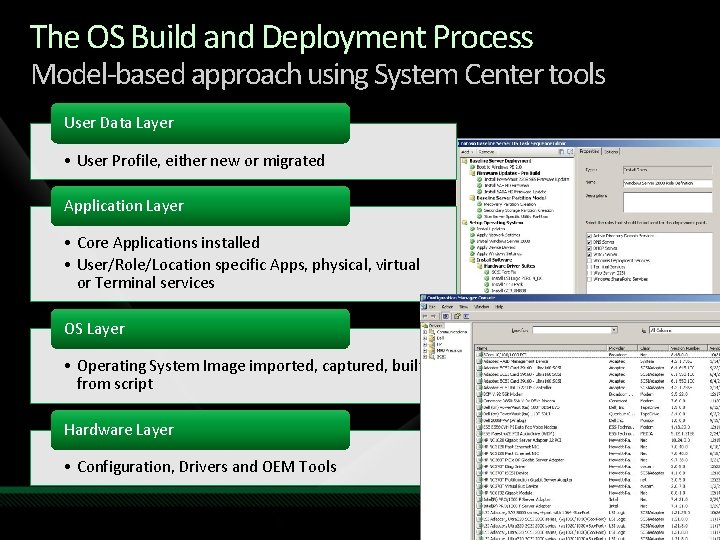
Task: Click the Install Software folder icon
Action: click(472, 260)
